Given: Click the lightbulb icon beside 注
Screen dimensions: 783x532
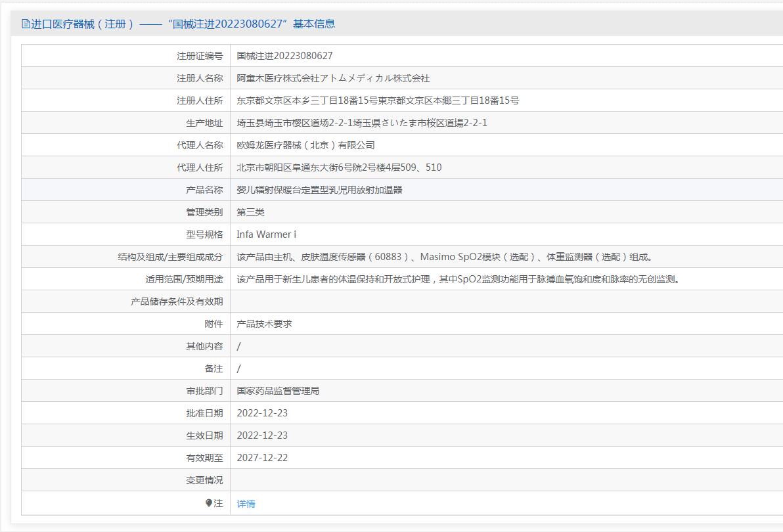Looking at the screenshot, I should pos(209,503).
